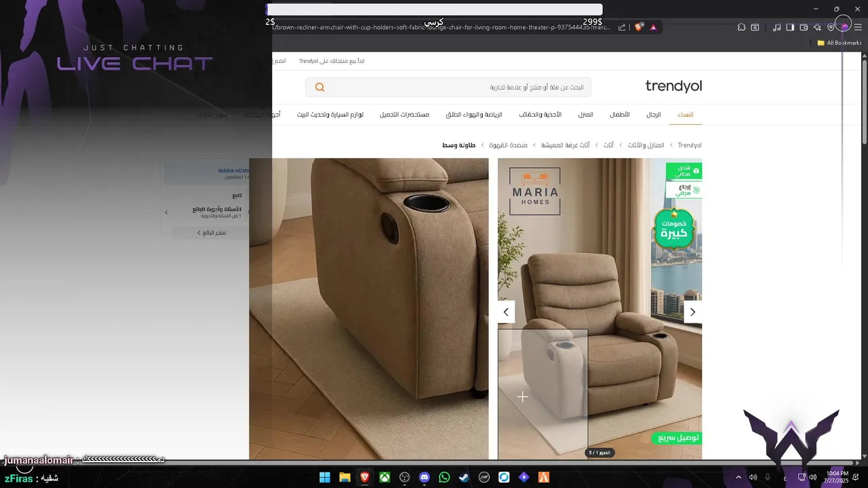Open Xbox app from the taskbar
868x488 pixels.
coord(384,477)
